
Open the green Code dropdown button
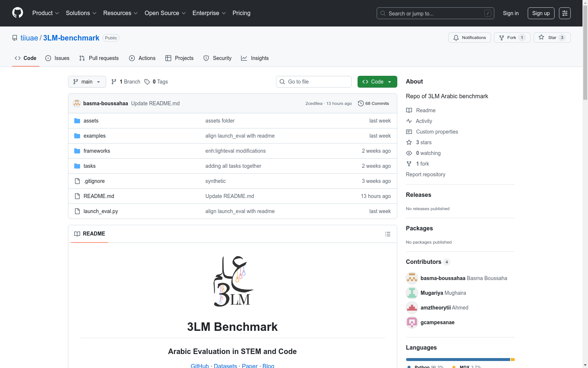click(x=377, y=82)
